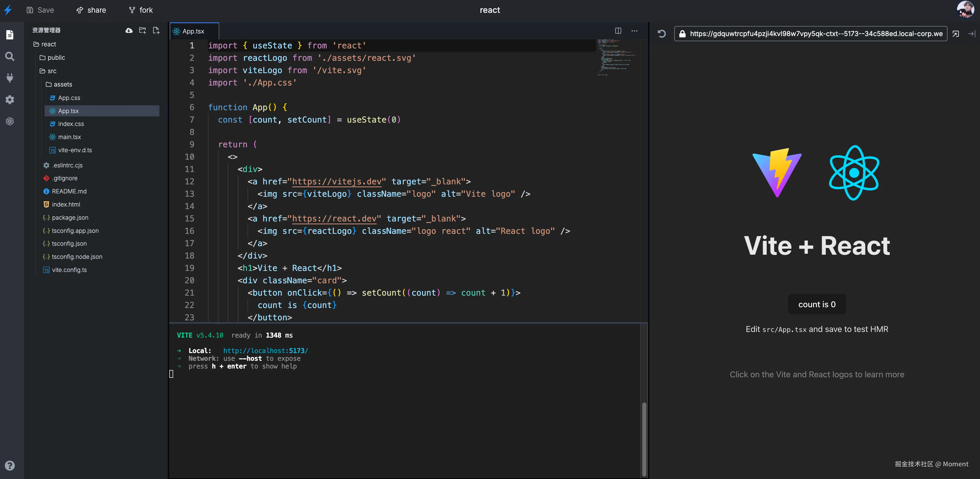Click 'useState(0)' on code line 7
The image size is (980, 479).
tap(374, 120)
